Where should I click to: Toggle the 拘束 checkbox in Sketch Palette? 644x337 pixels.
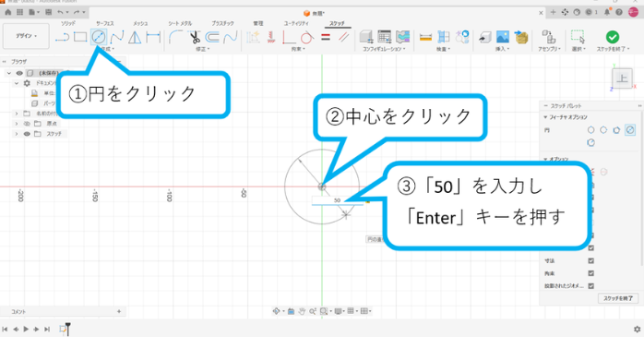(591, 273)
